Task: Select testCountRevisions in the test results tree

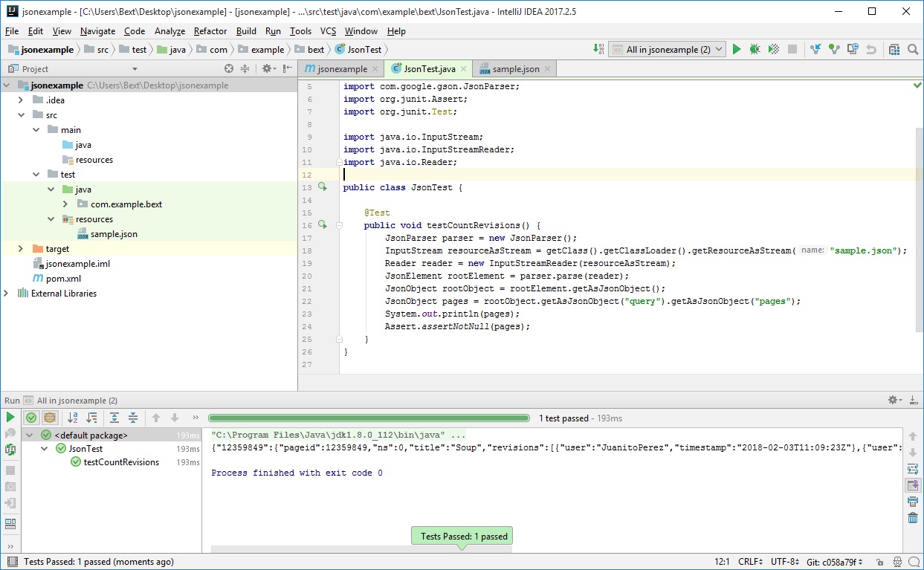Action: point(121,461)
